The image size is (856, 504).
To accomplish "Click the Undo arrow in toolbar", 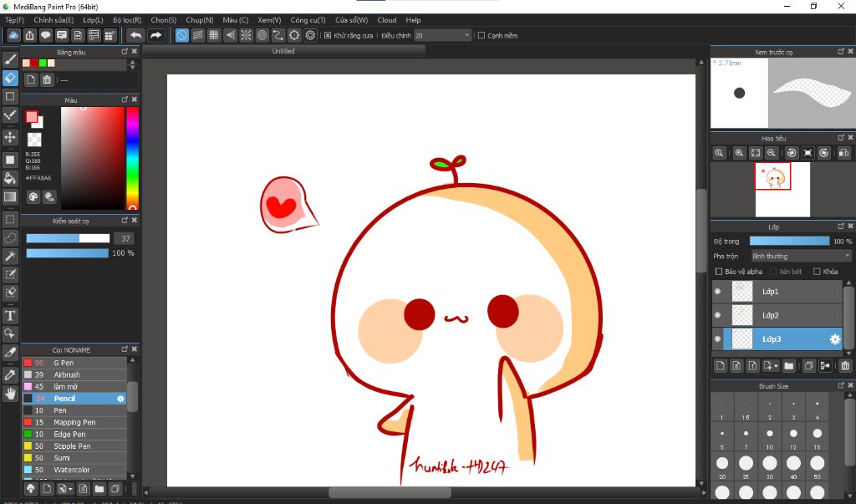I will click(135, 35).
